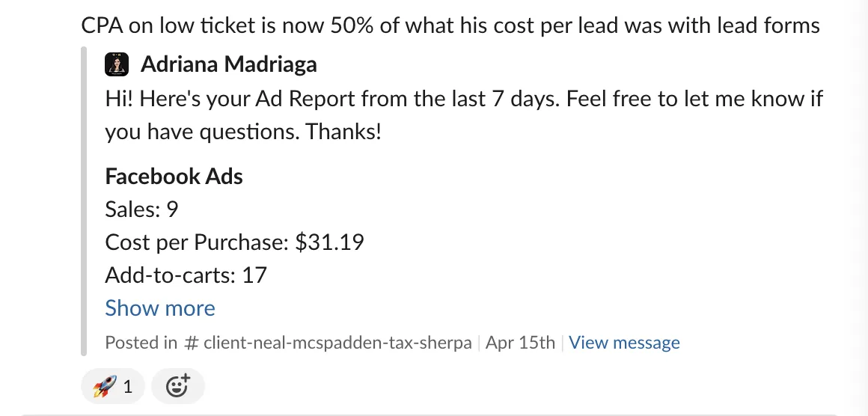Open Adriana Madriaga's profile avatar
The height and width of the screenshot is (416, 868).
117,65
